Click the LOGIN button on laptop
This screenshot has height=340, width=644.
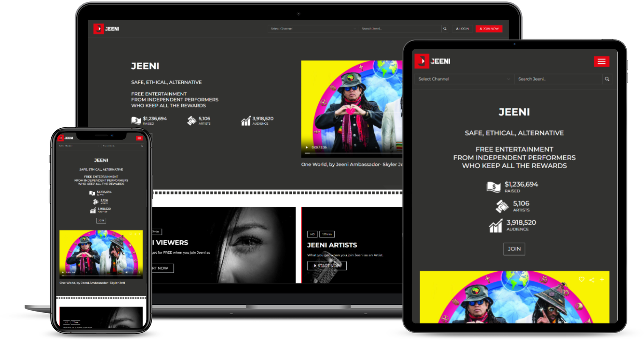click(x=462, y=29)
